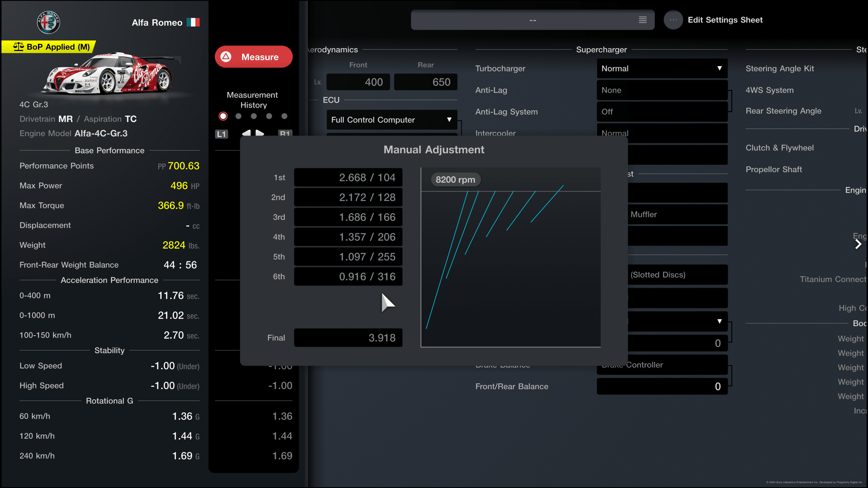Select the 1st gear ratio field
Screen dimensions: 868x488
point(348,178)
